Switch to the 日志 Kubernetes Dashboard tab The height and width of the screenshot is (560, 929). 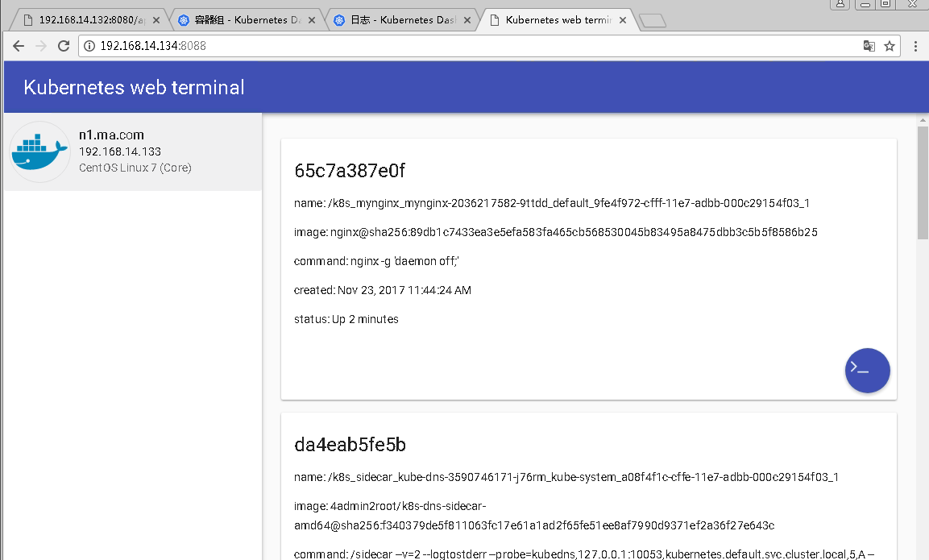point(403,19)
